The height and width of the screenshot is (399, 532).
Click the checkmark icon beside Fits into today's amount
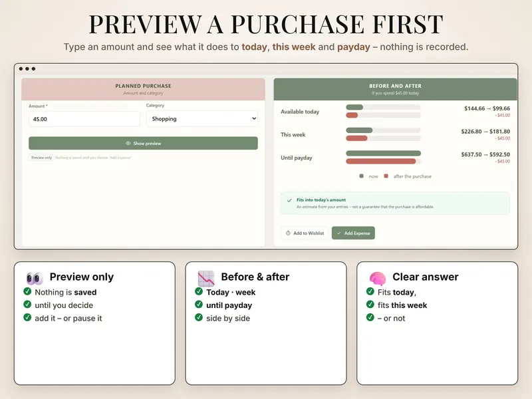[289, 201]
